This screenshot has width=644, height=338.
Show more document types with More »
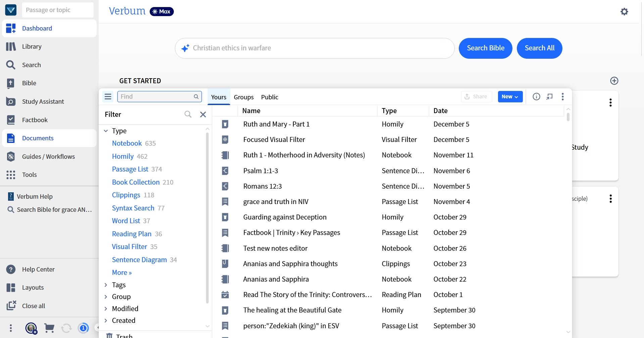coord(122,273)
